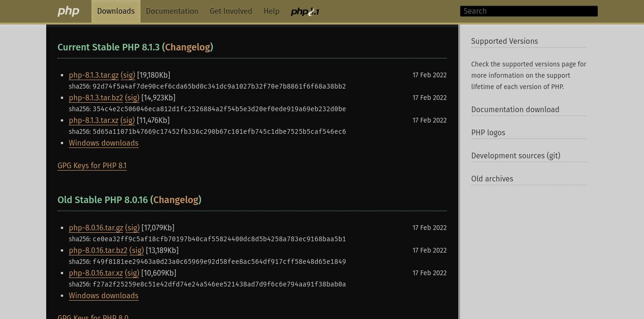Click the '[19,180Kb]' file size text

[154, 75]
